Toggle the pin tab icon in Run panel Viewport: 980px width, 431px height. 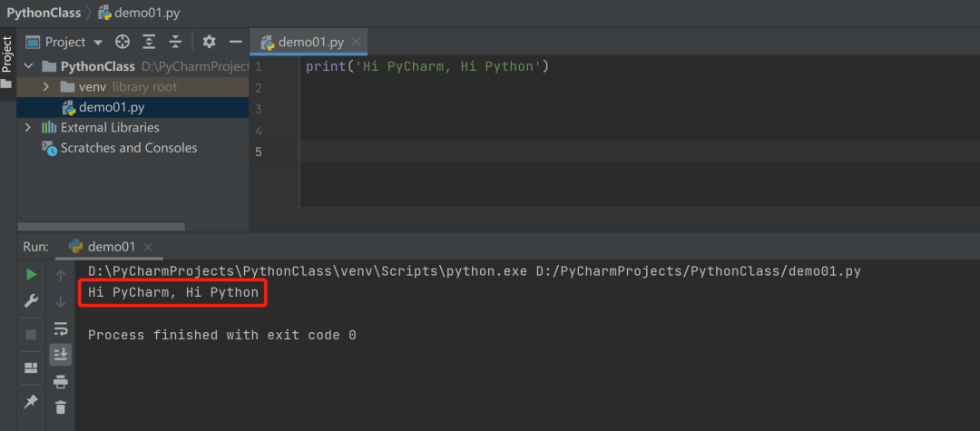[31, 401]
